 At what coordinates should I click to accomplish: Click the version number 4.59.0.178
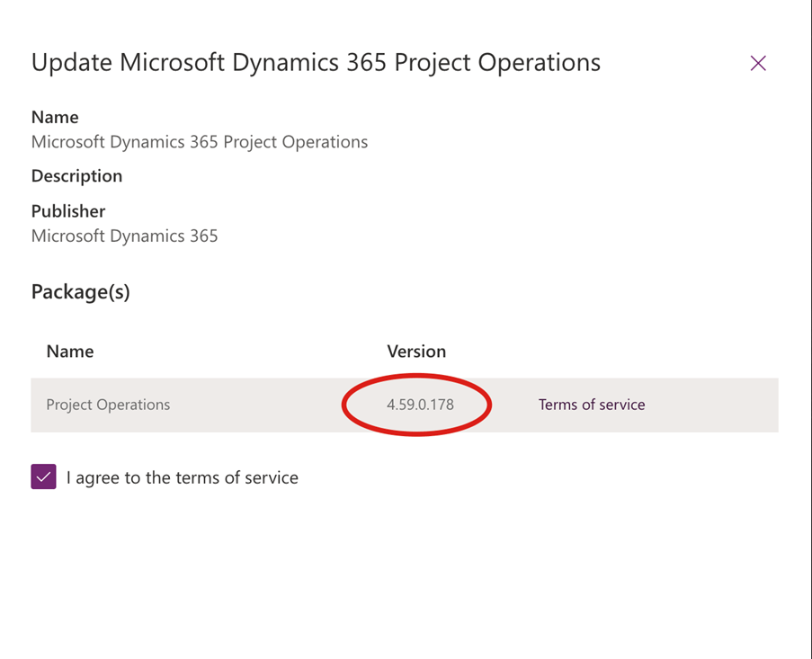point(420,405)
